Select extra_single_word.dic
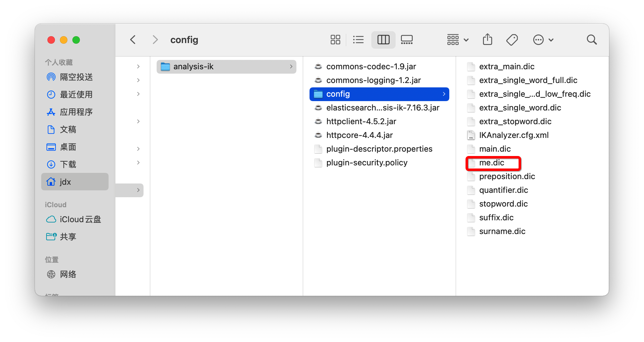 (x=532, y=108)
